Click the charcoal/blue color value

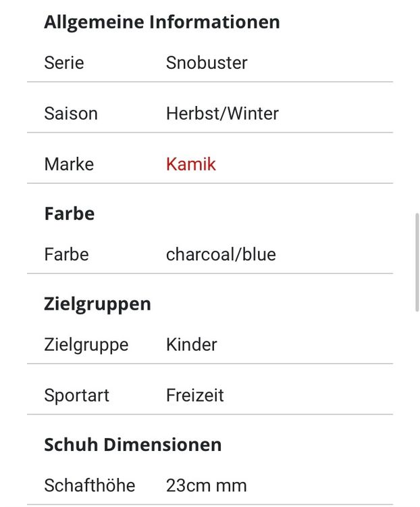221,254
